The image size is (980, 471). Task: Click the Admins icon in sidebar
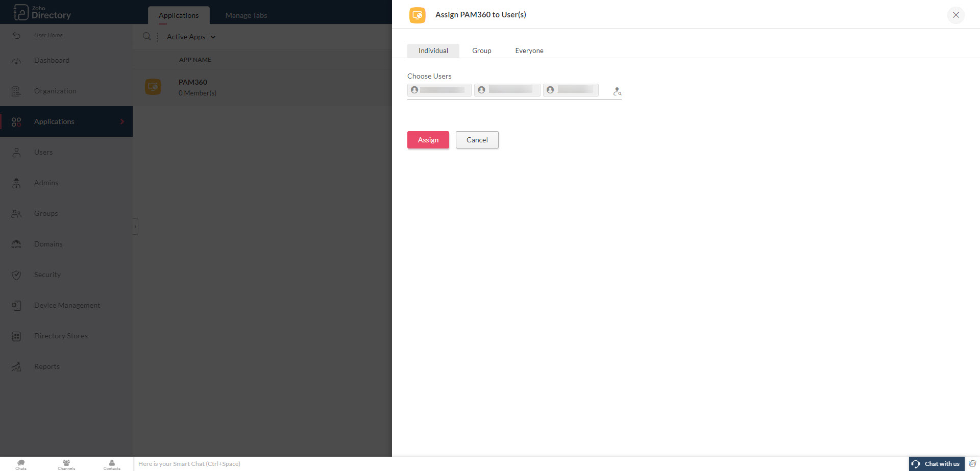[16, 183]
